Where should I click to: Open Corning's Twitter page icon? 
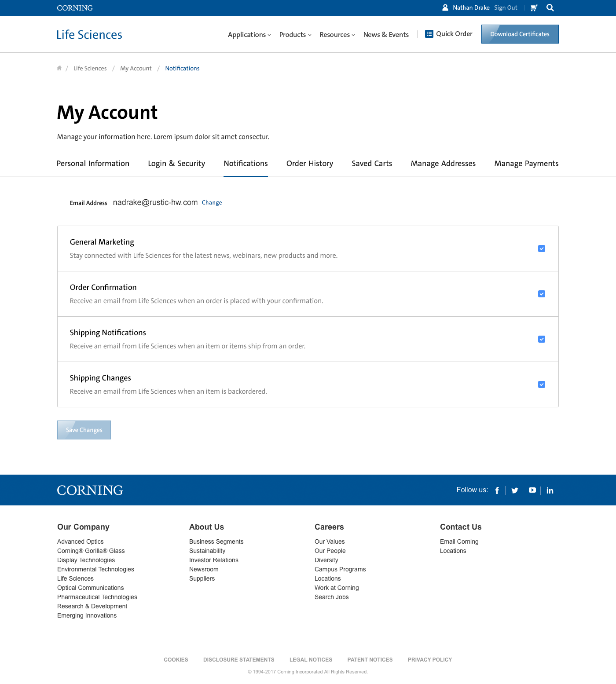tap(514, 490)
